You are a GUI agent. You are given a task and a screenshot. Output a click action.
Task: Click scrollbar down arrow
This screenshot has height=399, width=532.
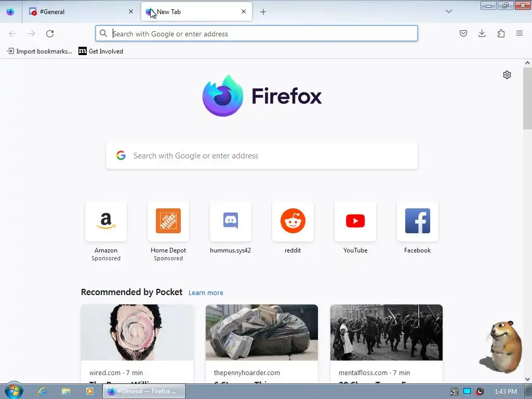[x=527, y=379]
